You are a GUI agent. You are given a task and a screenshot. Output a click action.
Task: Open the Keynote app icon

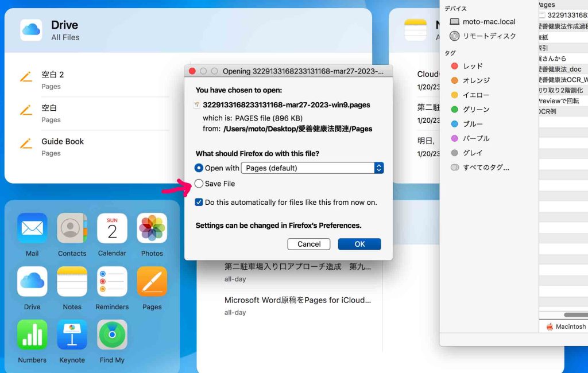point(72,335)
